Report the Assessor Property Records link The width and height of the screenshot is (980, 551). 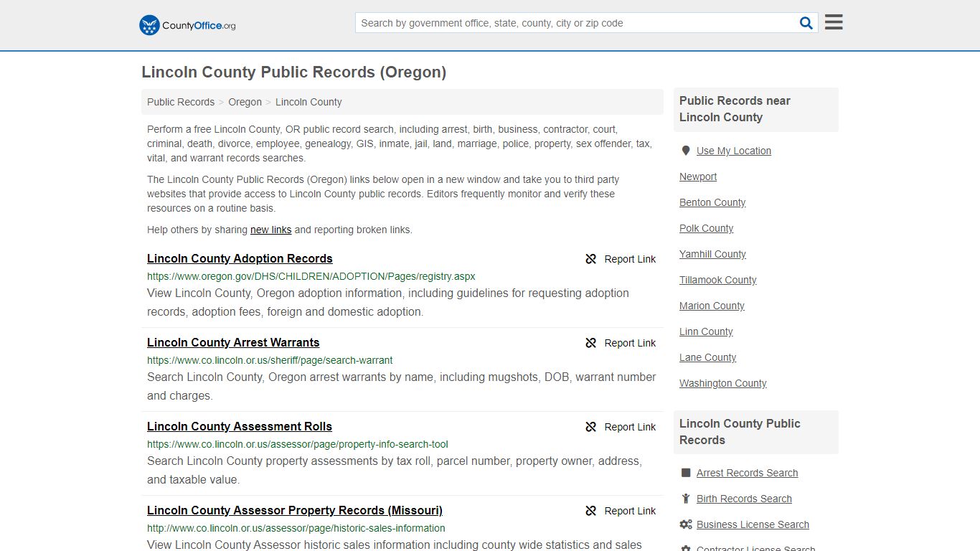(x=630, y=511)
